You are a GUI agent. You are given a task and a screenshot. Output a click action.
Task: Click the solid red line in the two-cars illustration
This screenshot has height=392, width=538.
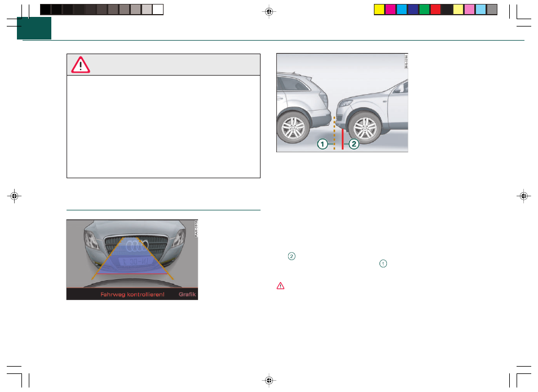point(342,139)
